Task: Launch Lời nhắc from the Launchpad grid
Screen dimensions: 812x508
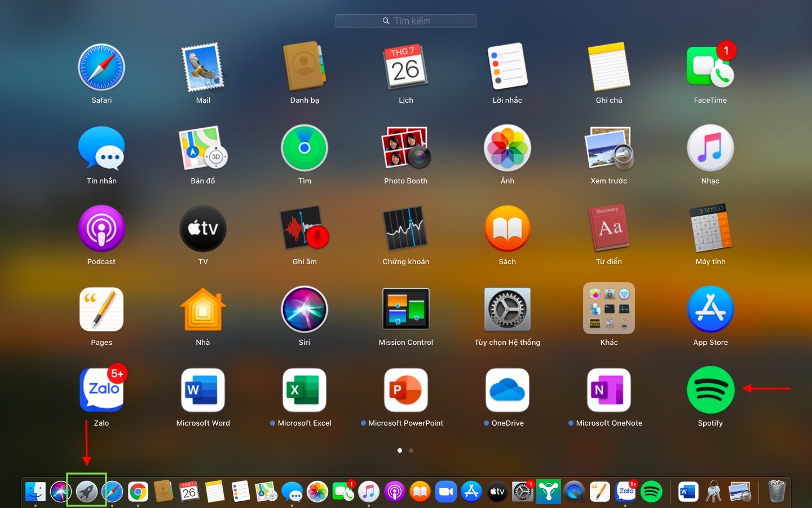Action: pos(507,67)
